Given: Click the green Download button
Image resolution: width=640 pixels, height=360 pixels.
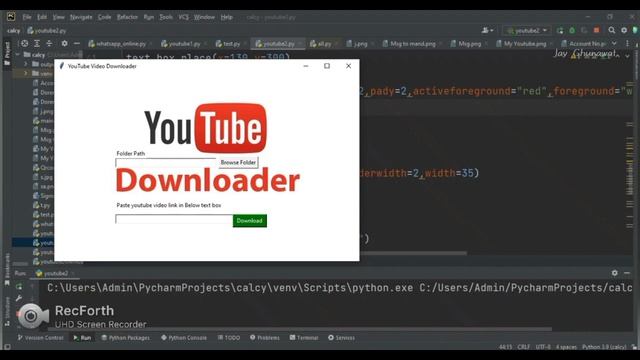Looking at the screenshot, I should click(x=249, y=221).
